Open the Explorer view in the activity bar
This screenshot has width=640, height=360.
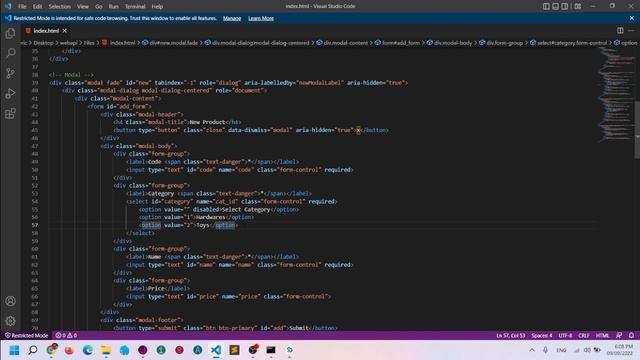click(11, 33)
